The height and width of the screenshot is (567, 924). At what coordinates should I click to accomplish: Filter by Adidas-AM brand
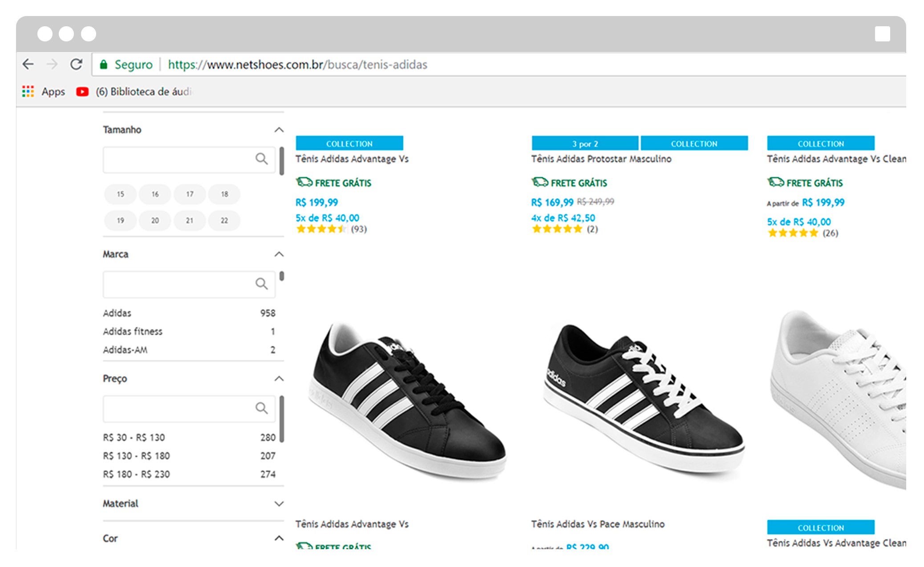[x=189, y=350]
